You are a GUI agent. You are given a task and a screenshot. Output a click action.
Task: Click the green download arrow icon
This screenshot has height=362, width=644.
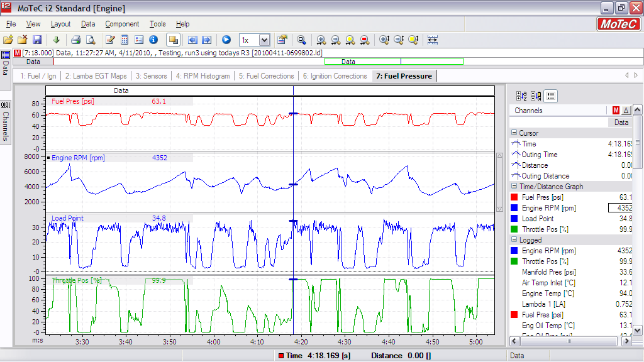[x=56, y=40]
